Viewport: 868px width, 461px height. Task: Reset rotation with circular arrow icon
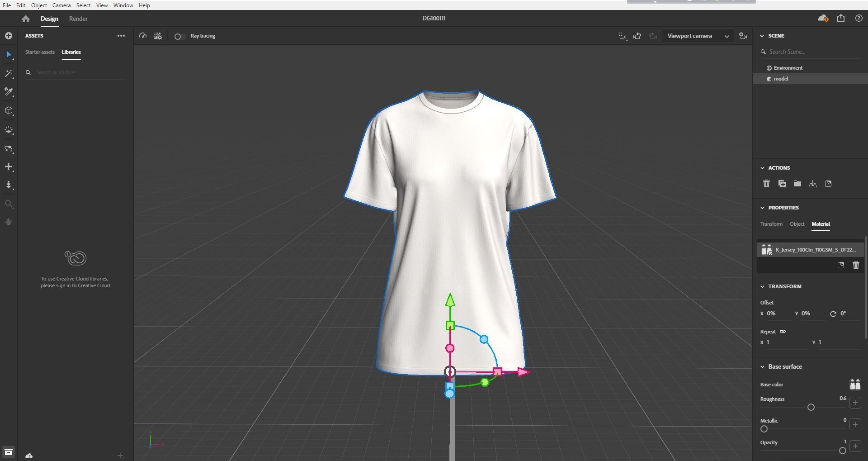pyautogui.click(x=833, y=314)
